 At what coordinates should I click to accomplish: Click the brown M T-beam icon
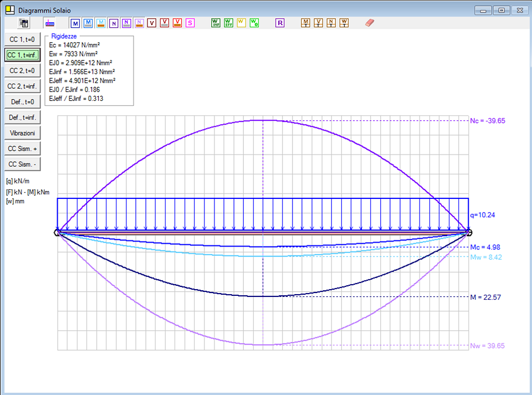[305, 23]
